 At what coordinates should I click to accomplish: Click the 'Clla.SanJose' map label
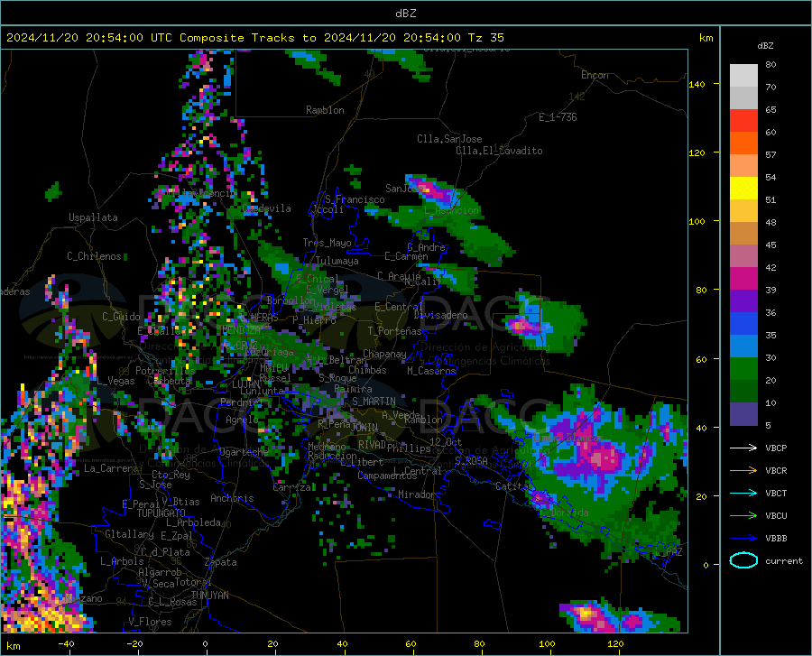449,139
